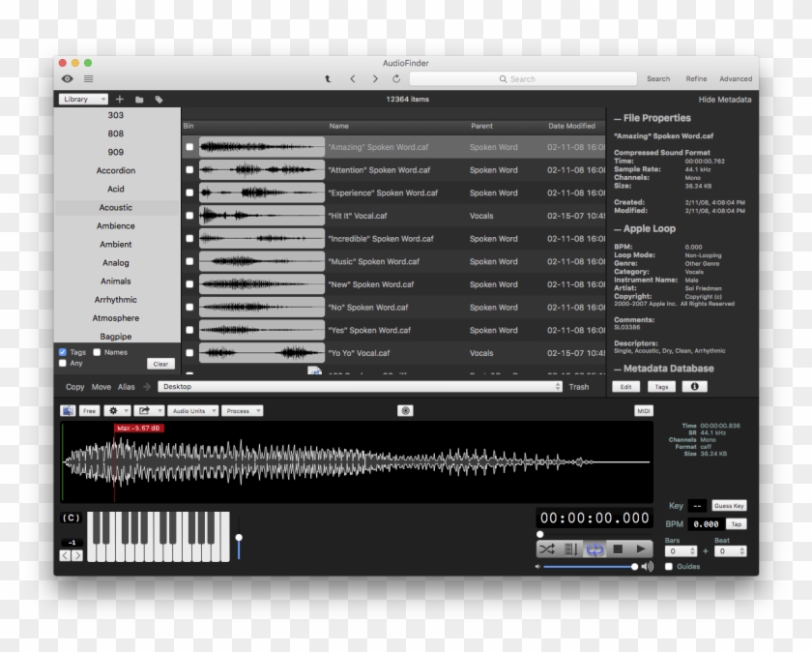Shift piano octave down with left arrow
The height and width of the screenshot is (652, 812).
(65, 555)
